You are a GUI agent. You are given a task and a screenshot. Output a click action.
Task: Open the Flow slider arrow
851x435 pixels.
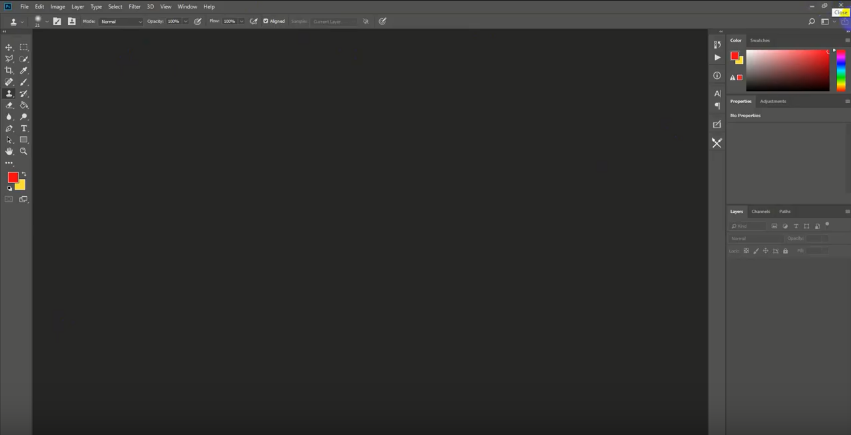[242, 21]
